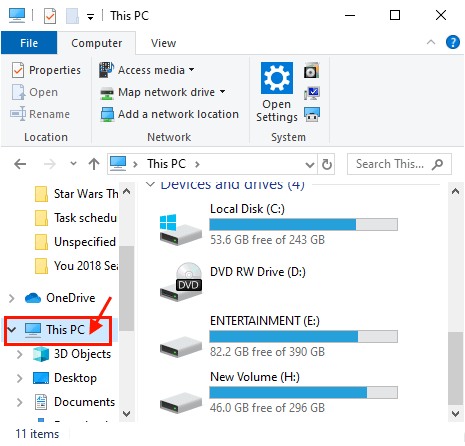Screen dimensions: 465x446
Task: Select the ENTERTAINMENT (E:) drive icon
Action: 181,347
